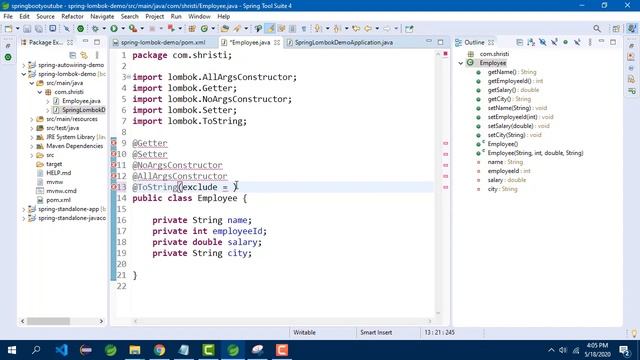Click the New Java Class toolbar icon
Screen dimensions: 640x360
click(204, 29)
